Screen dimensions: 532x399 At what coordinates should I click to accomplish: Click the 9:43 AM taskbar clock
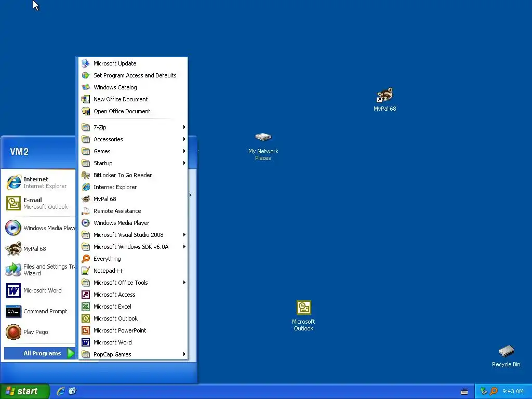[x=513, y=391]
